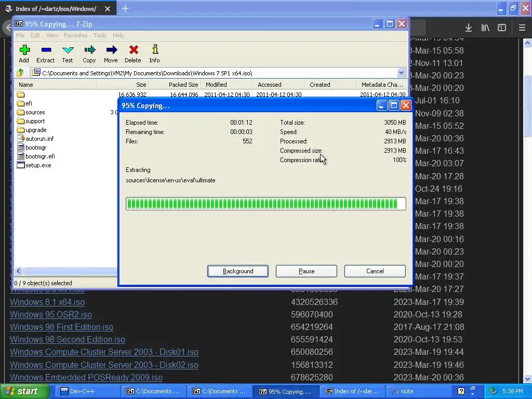Viewport: 532px width, 399px height.
Task: Open the View menu in 7-Zip
Action: pos(52,35)
